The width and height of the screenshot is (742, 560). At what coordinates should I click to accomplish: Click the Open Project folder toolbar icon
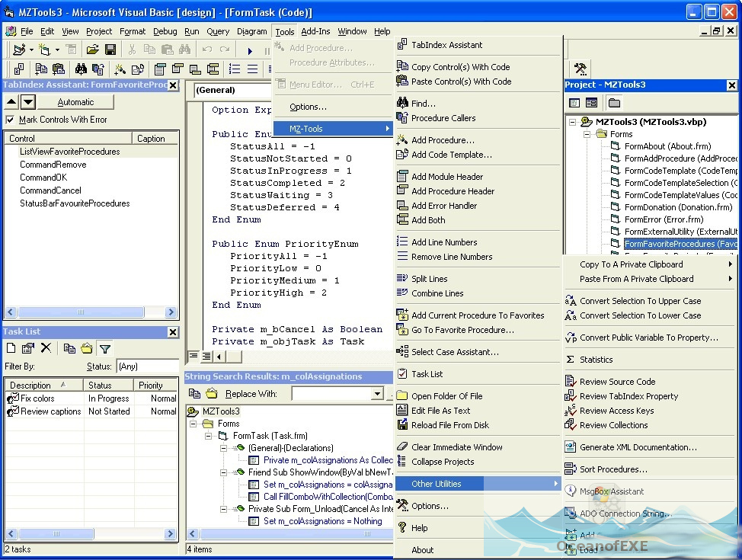coord(92,50)
